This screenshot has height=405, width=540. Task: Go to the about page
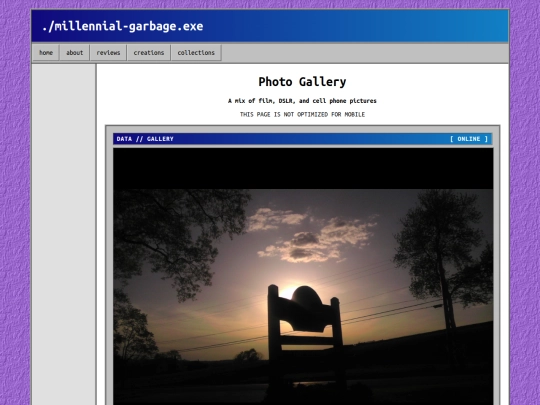(x=74, y=53)
